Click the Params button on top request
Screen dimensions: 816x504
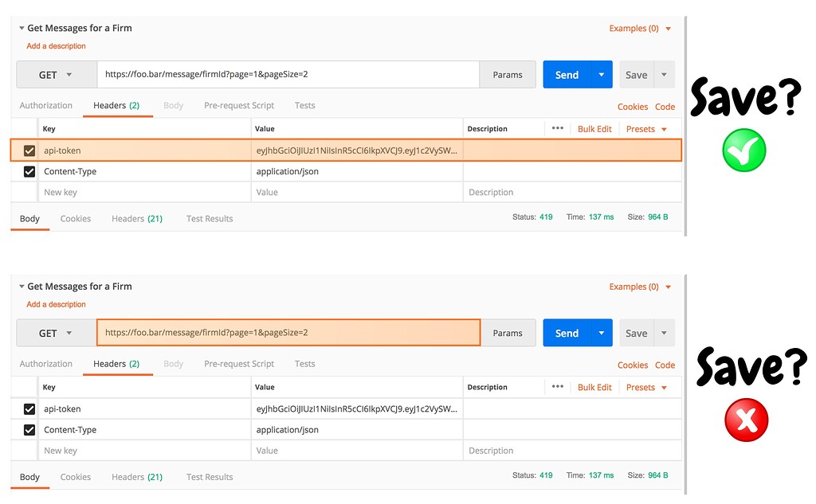(508, 74)
